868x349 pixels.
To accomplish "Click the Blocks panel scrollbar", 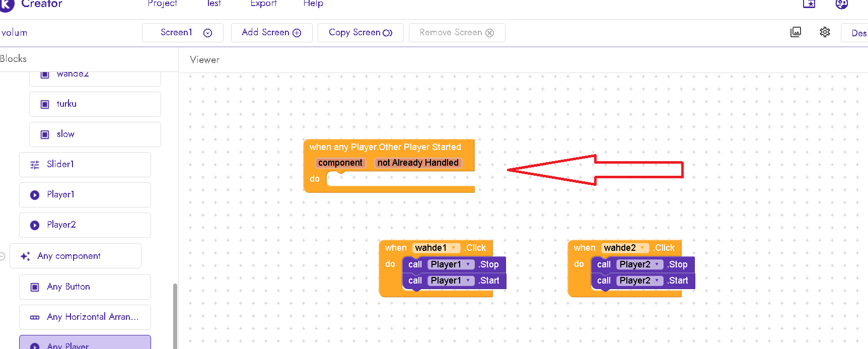I will [175, 315].
